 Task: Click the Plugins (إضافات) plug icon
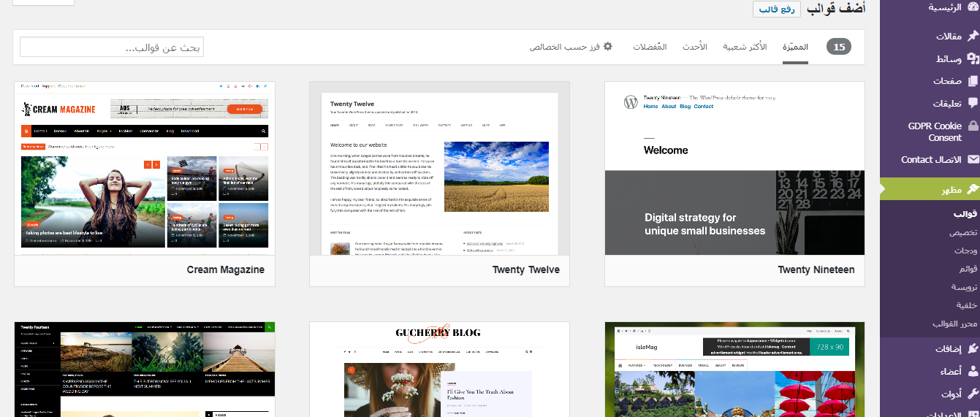click(972, 349)
